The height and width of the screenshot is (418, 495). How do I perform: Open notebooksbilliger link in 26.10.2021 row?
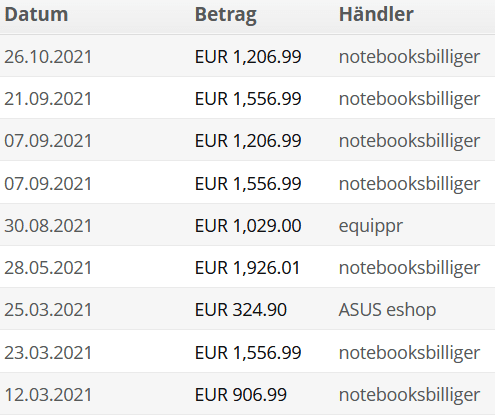coord(409,57)
